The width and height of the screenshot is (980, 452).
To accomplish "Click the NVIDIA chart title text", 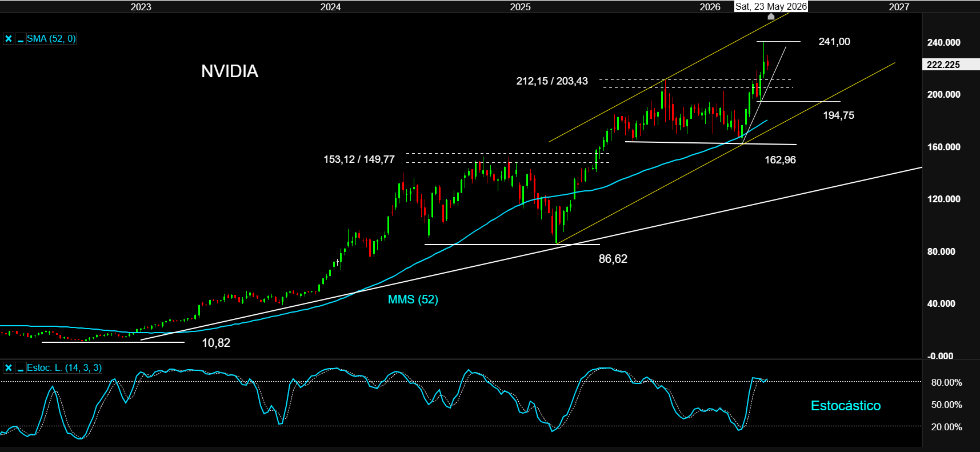I will coord(230,71).
